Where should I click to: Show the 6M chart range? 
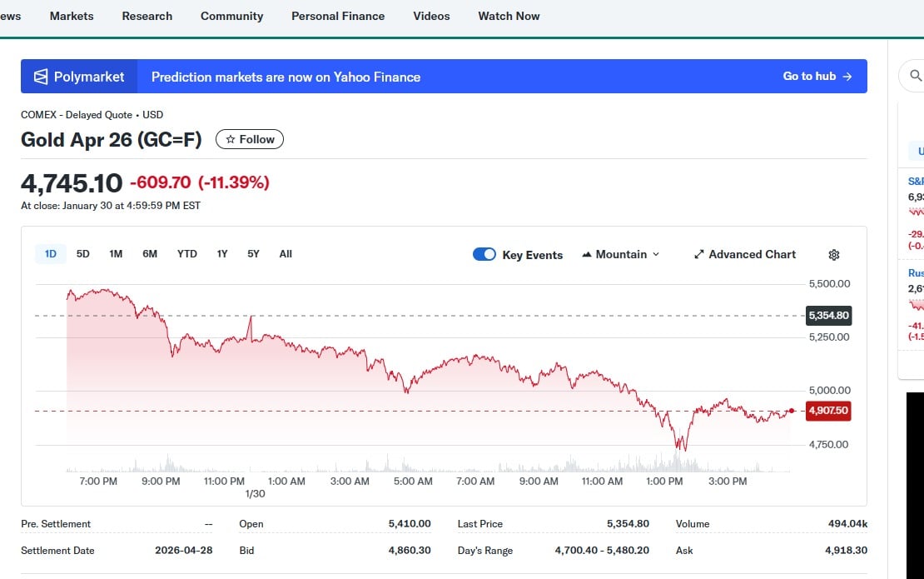[150, 254]
